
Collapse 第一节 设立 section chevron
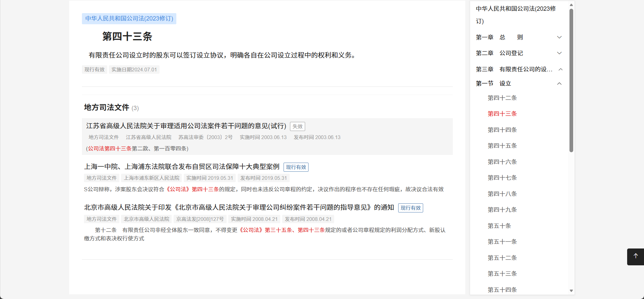click(x=559, y=84)
